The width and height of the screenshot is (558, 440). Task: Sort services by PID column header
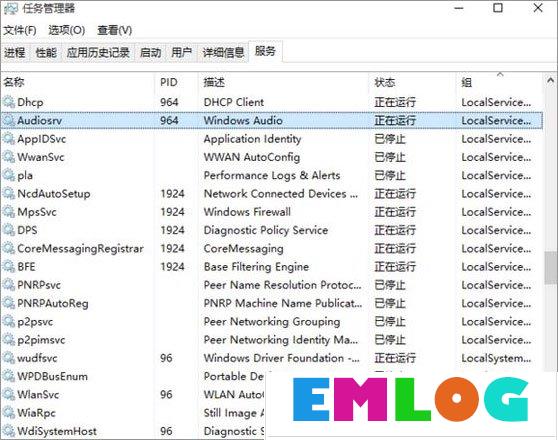tap(176, 83)
